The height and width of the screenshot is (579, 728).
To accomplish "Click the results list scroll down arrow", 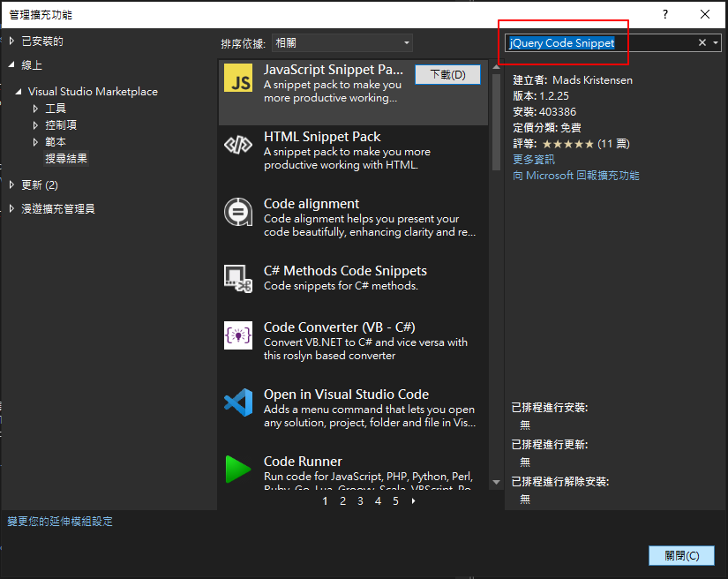I will click(496, 482).
